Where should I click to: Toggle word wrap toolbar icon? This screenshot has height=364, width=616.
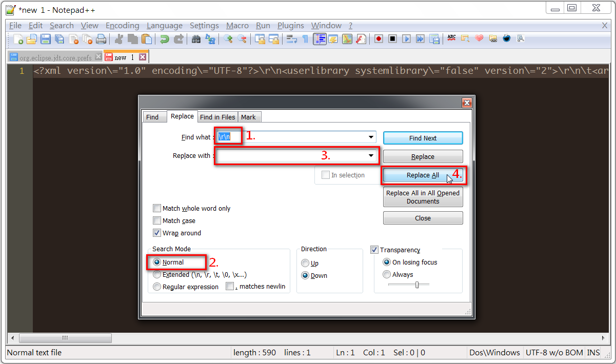[291, 39]
